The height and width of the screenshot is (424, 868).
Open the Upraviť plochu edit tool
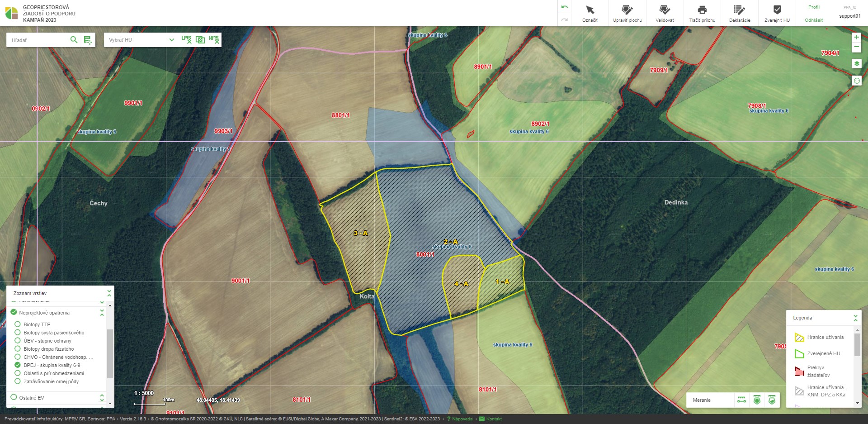[x=627, y=13]
